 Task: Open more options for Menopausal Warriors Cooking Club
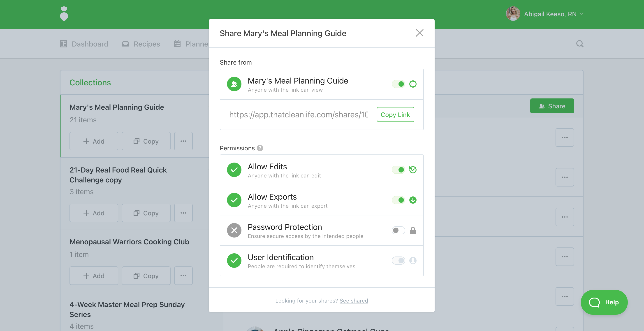[x=183, y=276]
